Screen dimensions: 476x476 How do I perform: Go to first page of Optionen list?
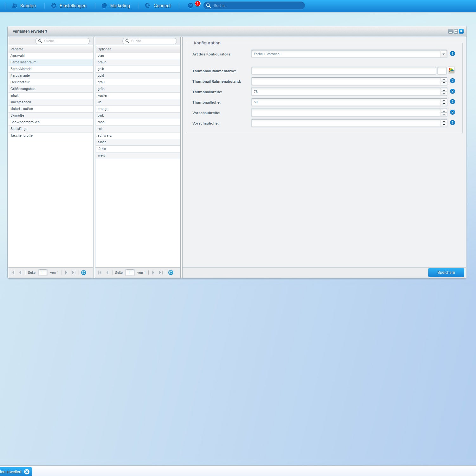(x=100, y=273)
